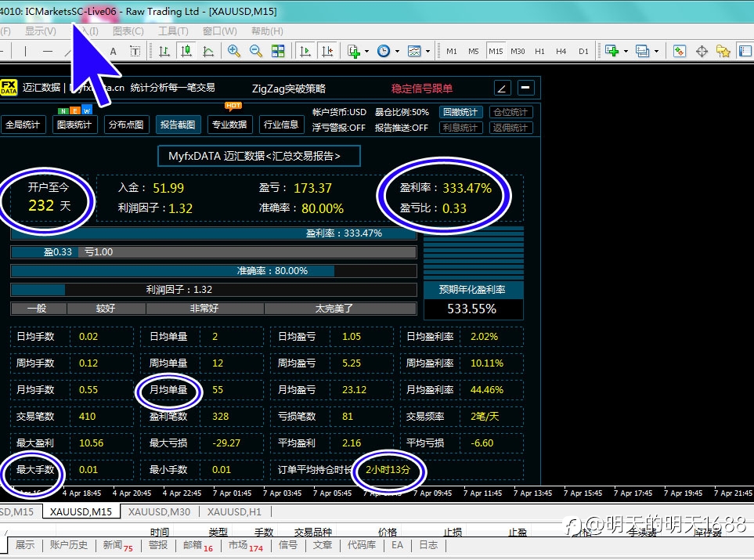This screenshot has height=560, width=754.
Task: Open the 新闻 terminal tab
Action: tap(117, 546)
